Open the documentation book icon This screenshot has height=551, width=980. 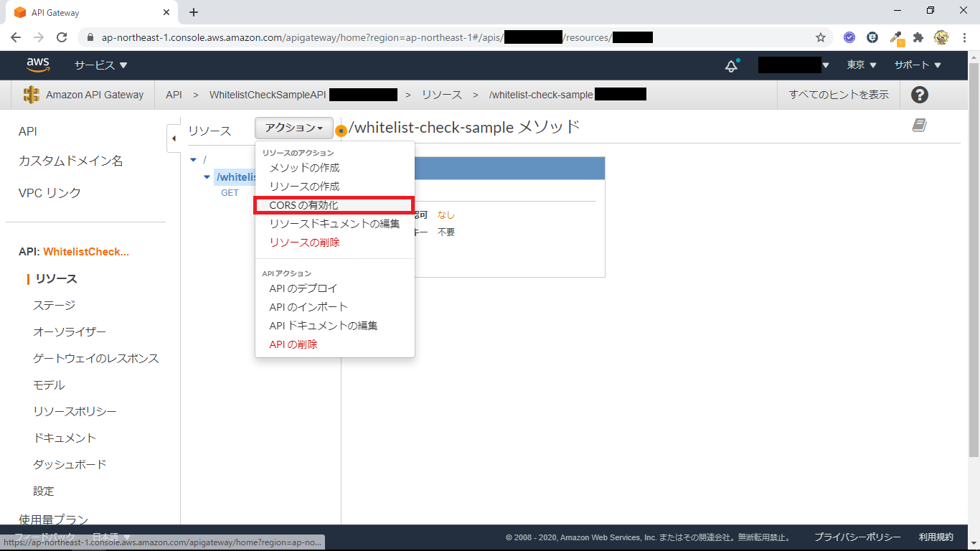tap(919, 126)
